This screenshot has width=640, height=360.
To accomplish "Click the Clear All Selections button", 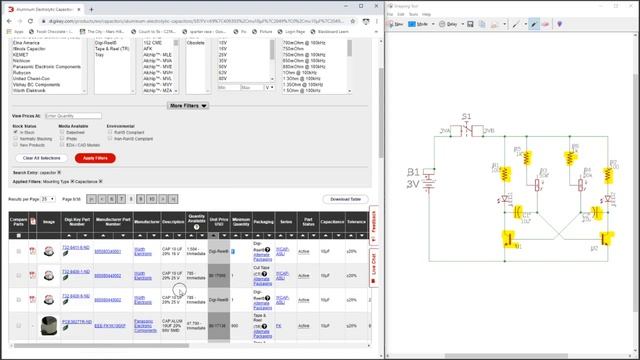I will (41, 158).
